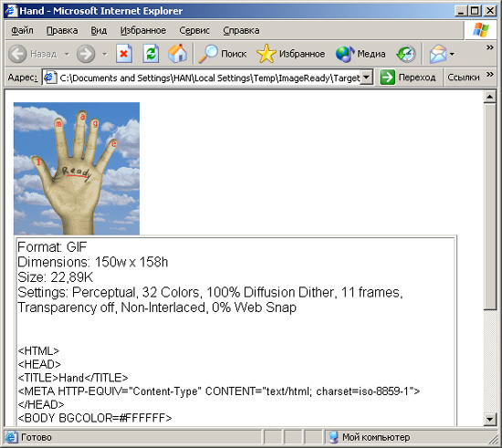Click the Переход go button
The width and height of the screenshot is (502, 448).
pos(407,78)
